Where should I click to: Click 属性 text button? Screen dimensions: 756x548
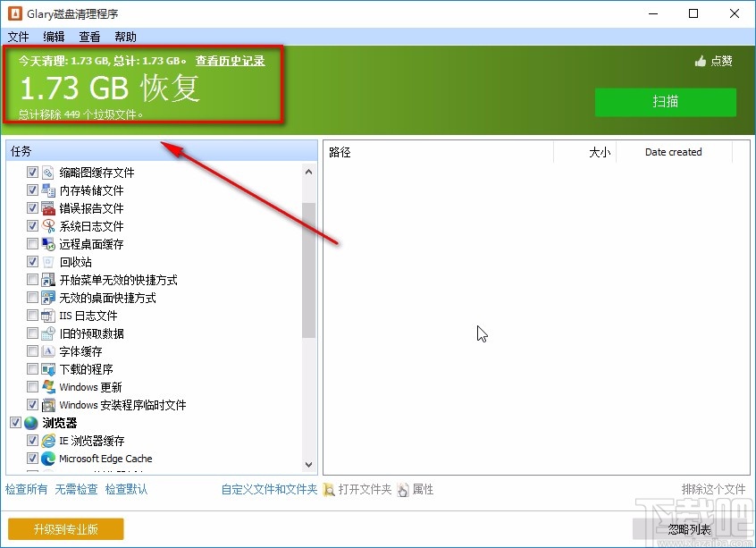pyautogui.click(x=423, y=489)
